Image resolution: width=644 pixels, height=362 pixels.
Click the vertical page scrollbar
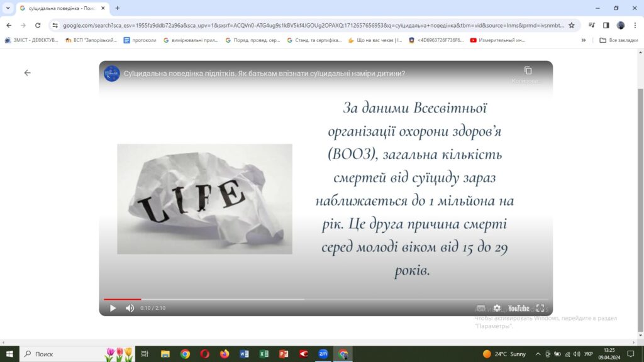click(640, 209)
